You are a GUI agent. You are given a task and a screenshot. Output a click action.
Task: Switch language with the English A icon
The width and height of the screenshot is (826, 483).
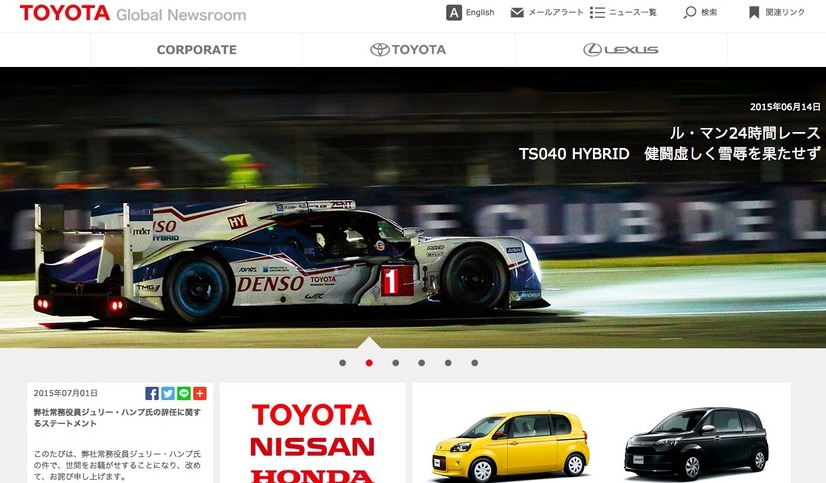454,13
